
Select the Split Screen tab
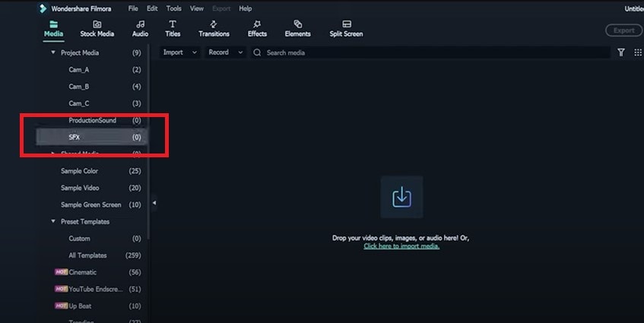point(346,29)
